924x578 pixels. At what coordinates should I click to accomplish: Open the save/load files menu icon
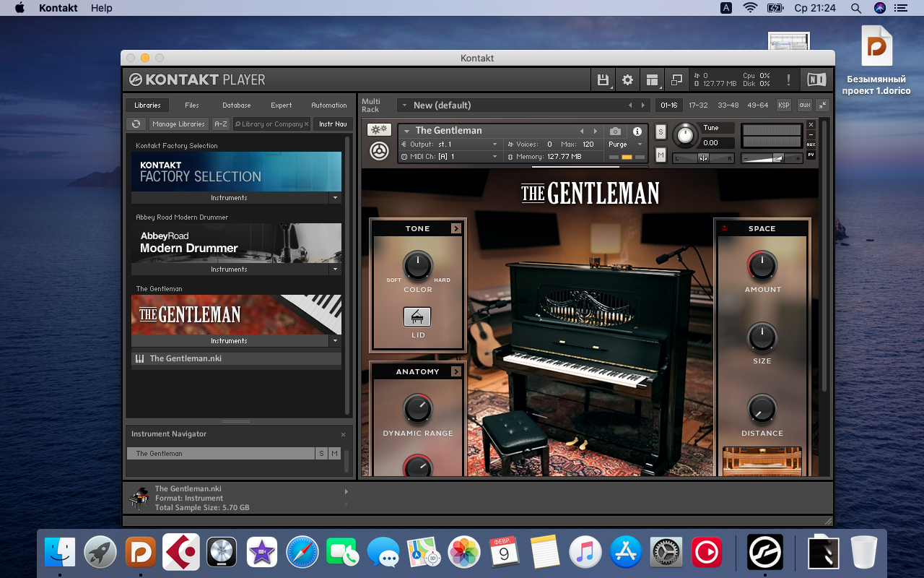pos(602,79)
